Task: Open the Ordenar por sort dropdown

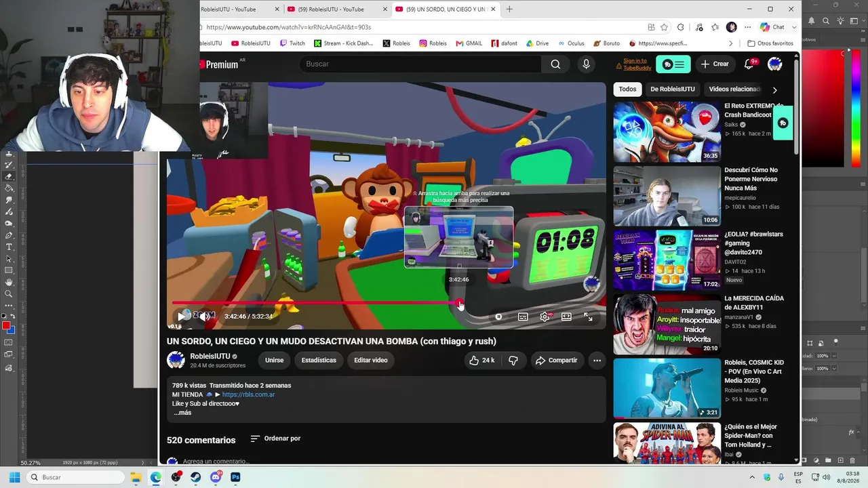Action: pyautogui.click(x=275, y=439)
